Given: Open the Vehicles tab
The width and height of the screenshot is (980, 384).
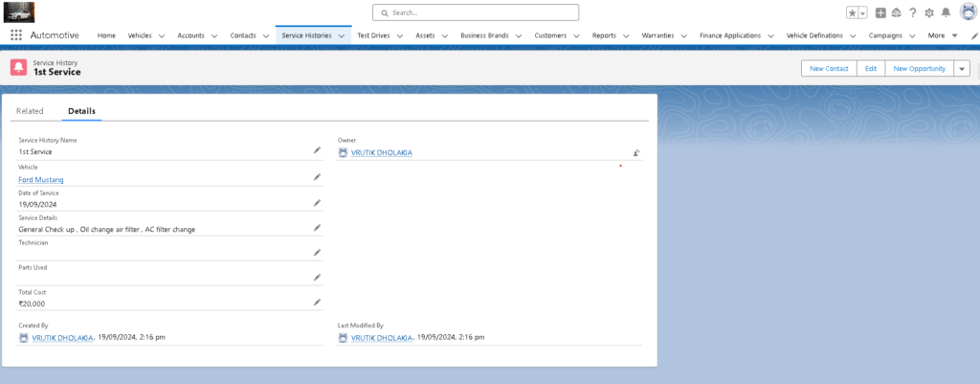Looking at the screenshot, I should 140,35.
